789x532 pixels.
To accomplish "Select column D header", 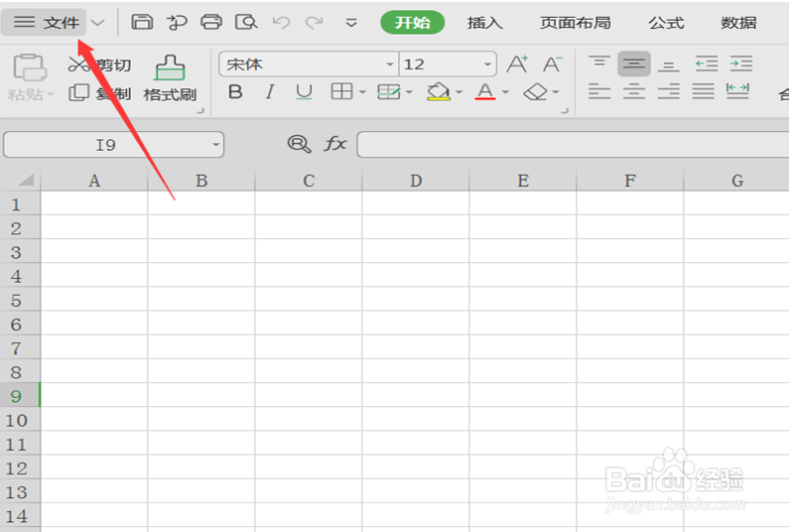I will tap(416, 181).
